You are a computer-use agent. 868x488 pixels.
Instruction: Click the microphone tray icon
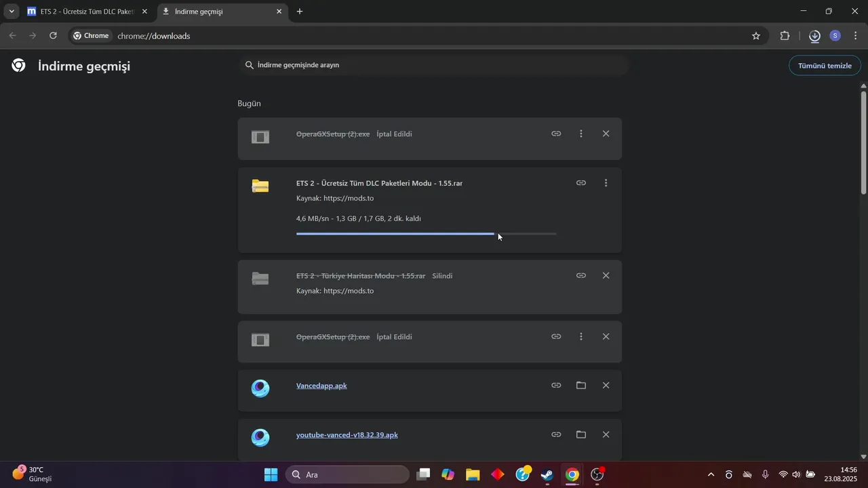(766, 474)
